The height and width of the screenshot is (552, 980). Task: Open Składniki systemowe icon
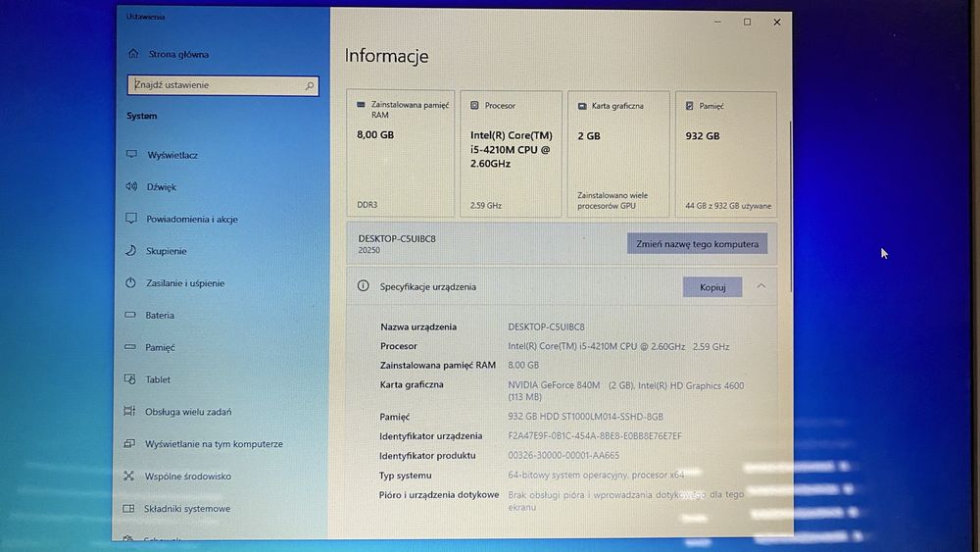tap(128, 508)
